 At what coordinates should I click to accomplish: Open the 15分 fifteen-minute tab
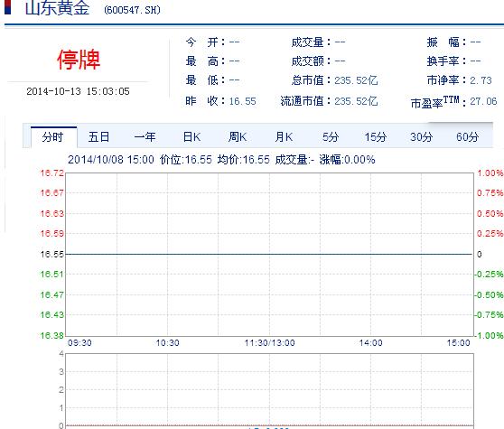(x=376, y=137)
